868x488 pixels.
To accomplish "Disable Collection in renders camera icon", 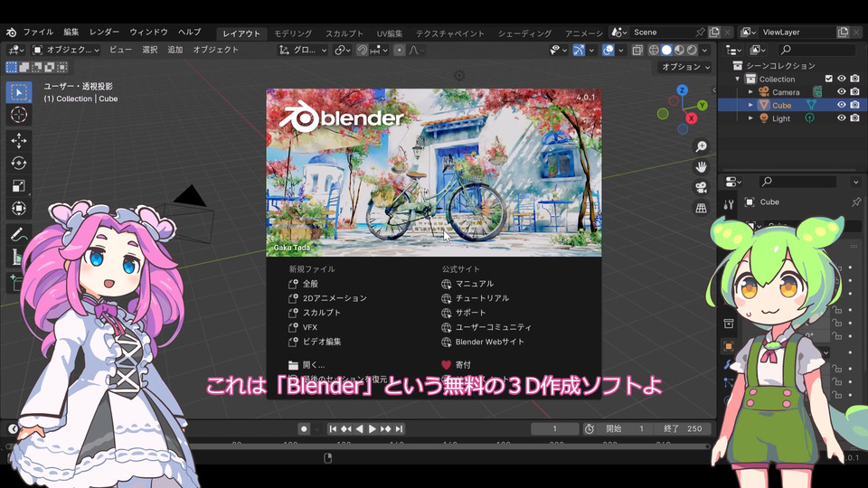I will [x=855, y=79].
